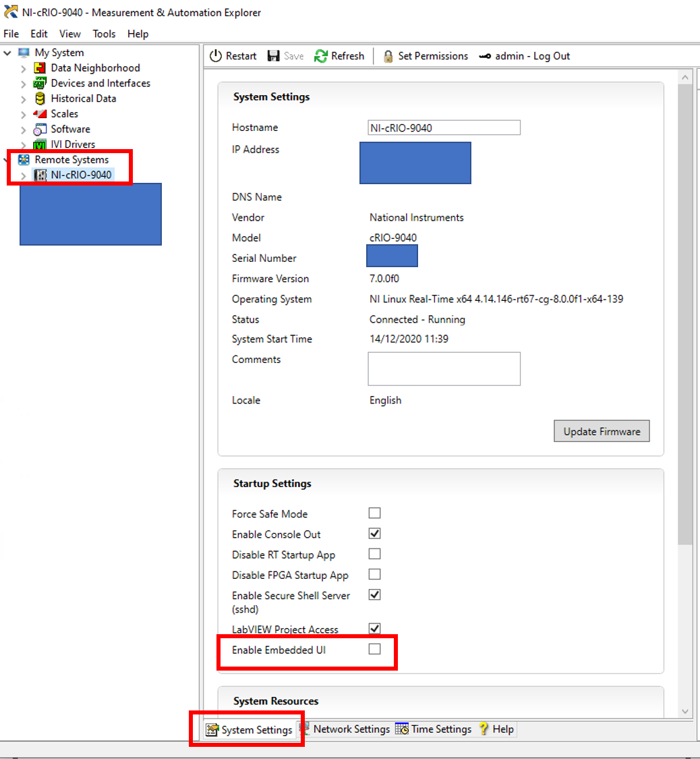Click the Historical Data database icon

(x=40, y=99)
